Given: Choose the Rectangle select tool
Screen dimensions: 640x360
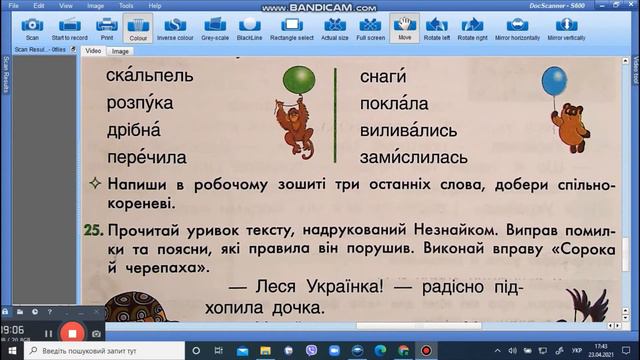Looking at the screenshot, I should [x=291, y=29].
